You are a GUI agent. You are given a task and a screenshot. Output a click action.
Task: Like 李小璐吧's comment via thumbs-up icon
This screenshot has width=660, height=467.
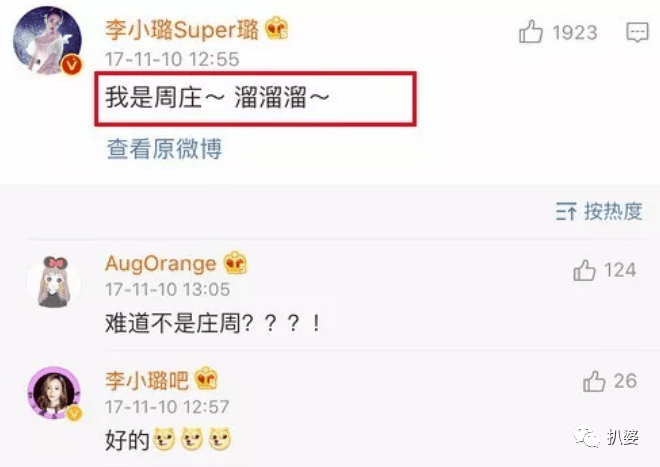click(594, 381)
